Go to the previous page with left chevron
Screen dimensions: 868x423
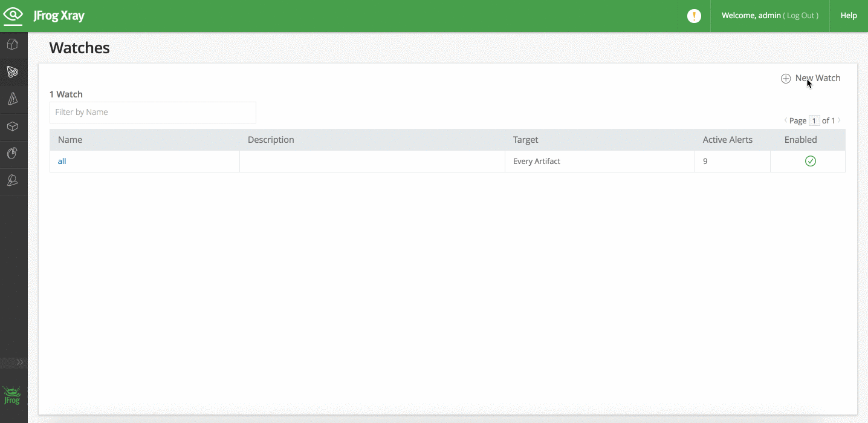tap(787, 120)
